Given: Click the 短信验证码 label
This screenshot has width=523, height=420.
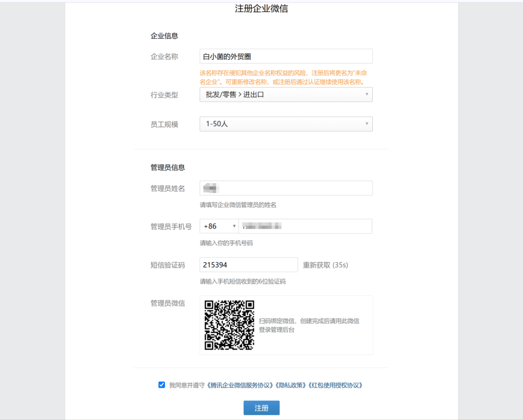Looking at the screenshot, I should [168, 265].
